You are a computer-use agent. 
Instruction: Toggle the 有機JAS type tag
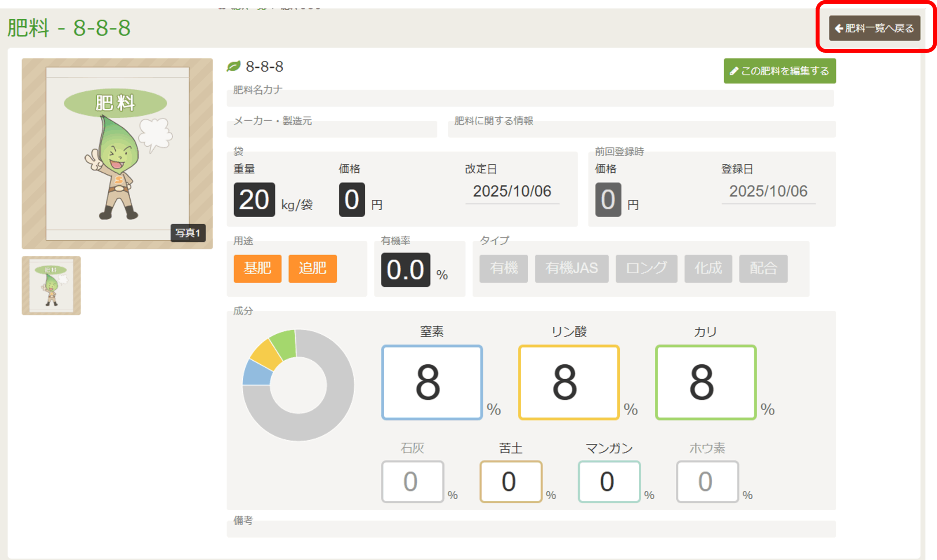click(x=571, y=268)
